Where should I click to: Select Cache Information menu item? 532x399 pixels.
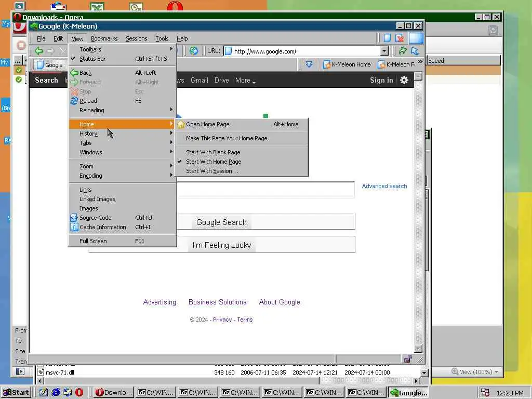coord(122,227)
